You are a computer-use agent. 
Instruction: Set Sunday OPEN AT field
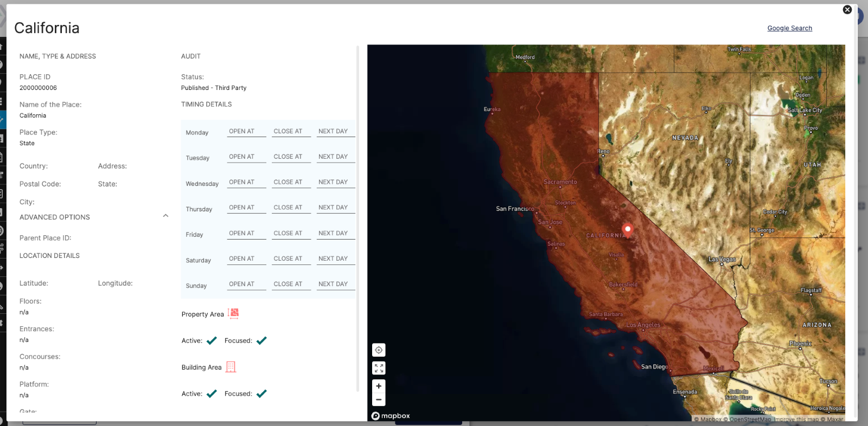click(x=246, y=284)
